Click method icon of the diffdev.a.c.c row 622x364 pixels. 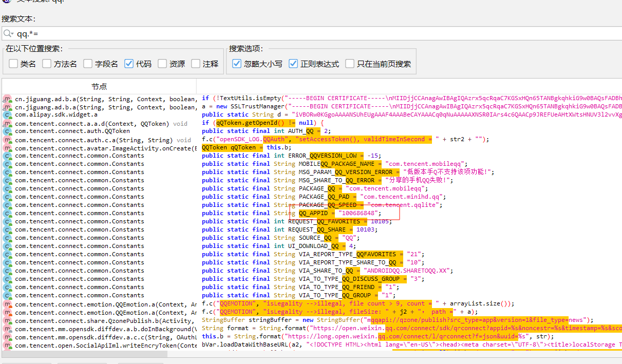click(8, 337)
